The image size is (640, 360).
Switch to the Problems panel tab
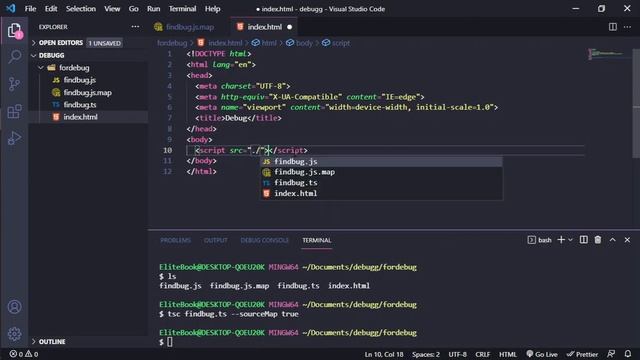(176, 240)
